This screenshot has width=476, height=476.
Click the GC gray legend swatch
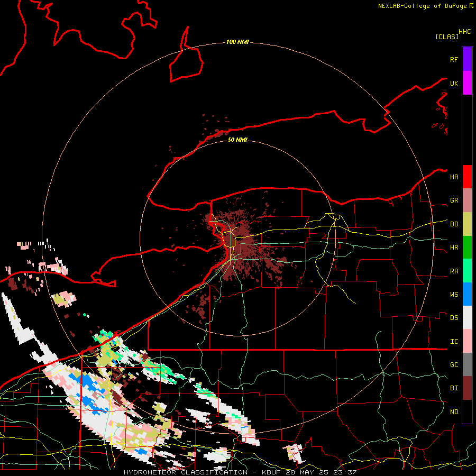467,364
